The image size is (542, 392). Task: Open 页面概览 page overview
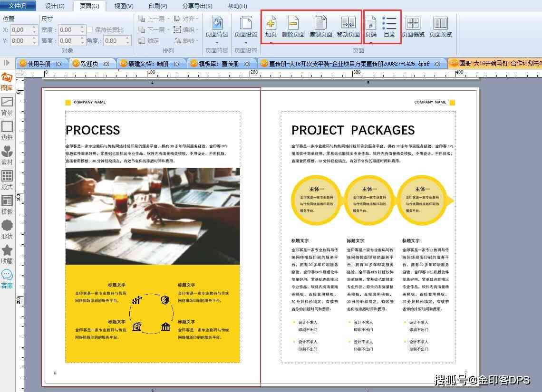(413, 26)
